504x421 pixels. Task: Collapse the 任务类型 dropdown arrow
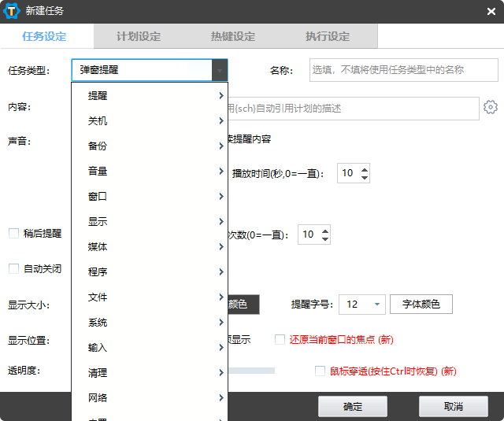(219, 71)
